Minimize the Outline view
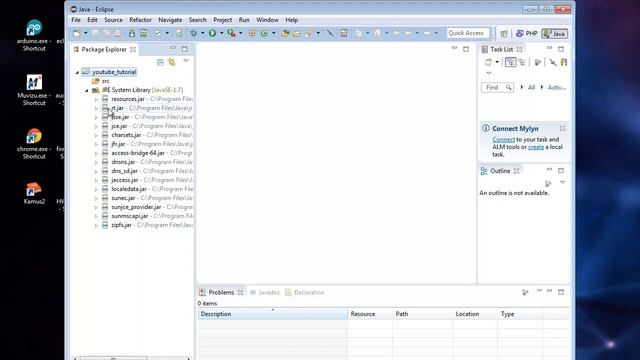640x360 pixels. 549,169
